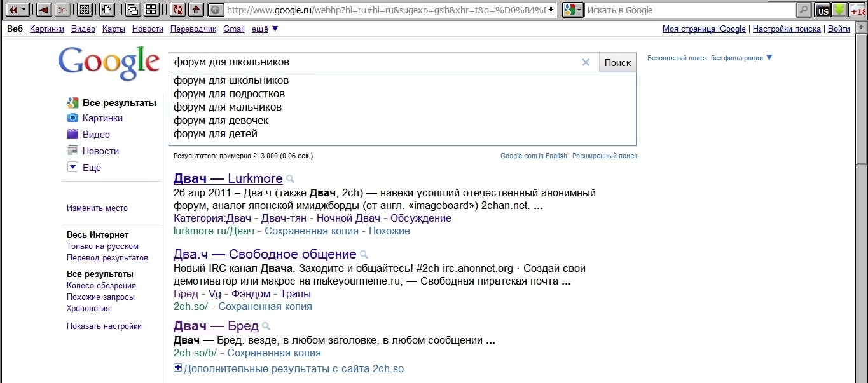Open 'Настройки поиска' link
The width and height of the screenshot is (868, 383).
pos(787,29)
